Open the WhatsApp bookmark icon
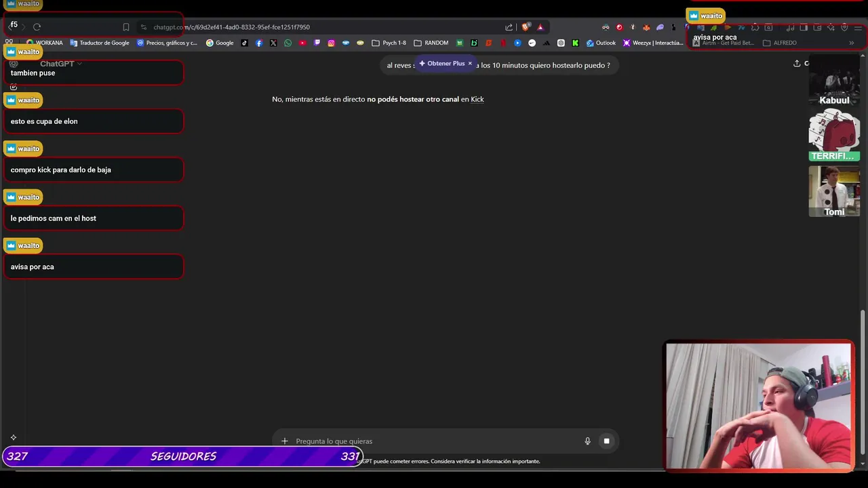The width and height of the screenshot is (868, 488). click(288, 43)
